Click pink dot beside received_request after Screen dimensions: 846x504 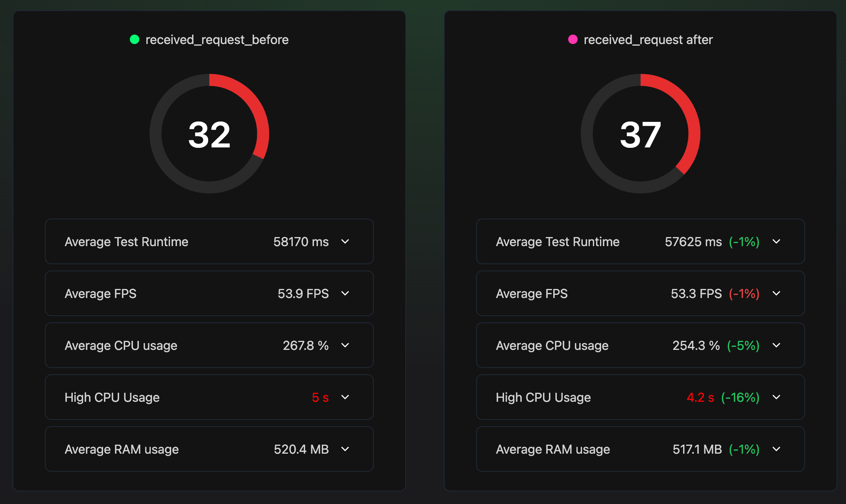(573, 39)
